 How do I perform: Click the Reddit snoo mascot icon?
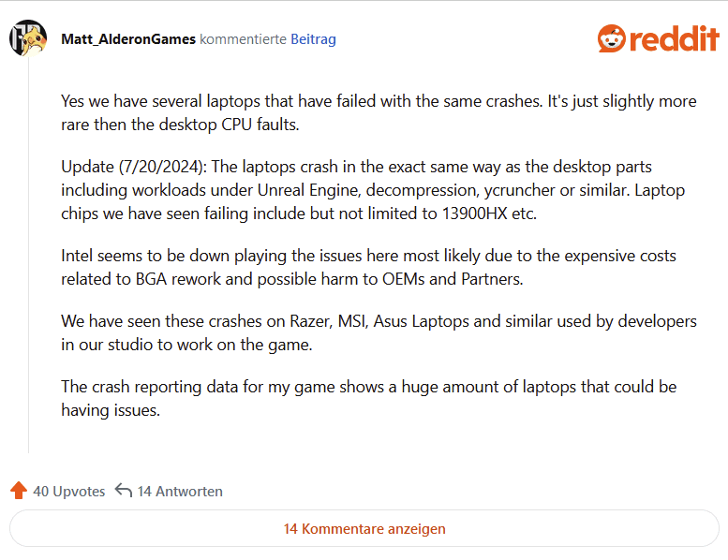point(612,38)
